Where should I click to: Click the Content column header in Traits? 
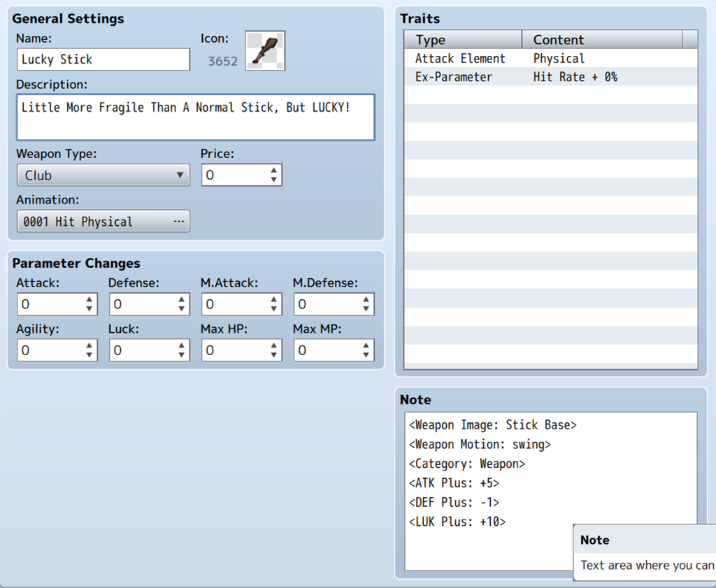click(x=602, y=40)
